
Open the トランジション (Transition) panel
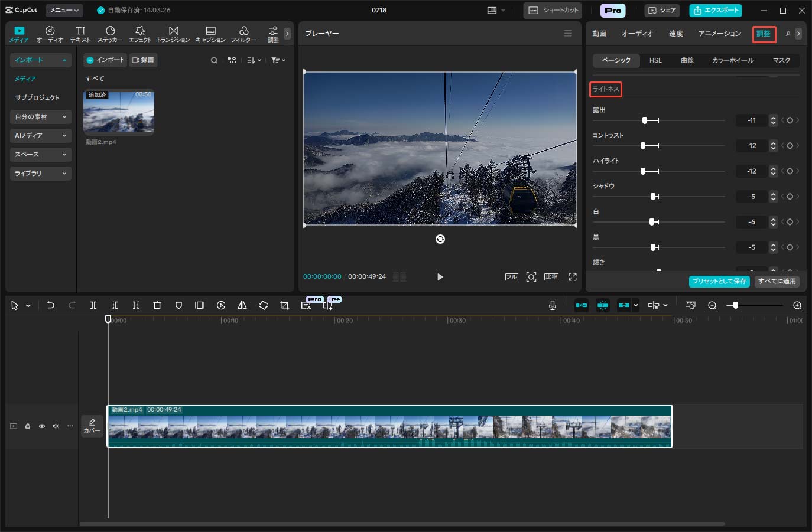pyautogui.click(x=173, y=34)
